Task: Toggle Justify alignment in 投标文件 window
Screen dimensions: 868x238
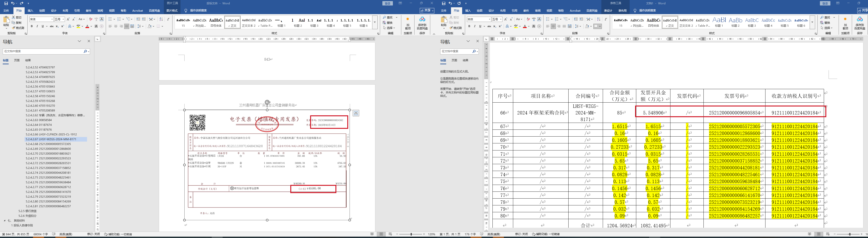Action: (127, 26)
